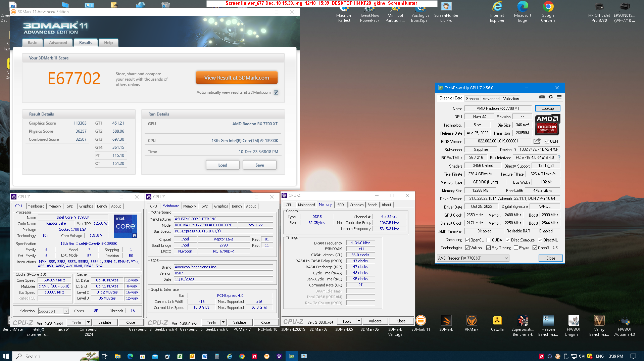Toggle the UEFI checkbox in GPU-Z
644x361 pixels.
click(x=547, y=141)
